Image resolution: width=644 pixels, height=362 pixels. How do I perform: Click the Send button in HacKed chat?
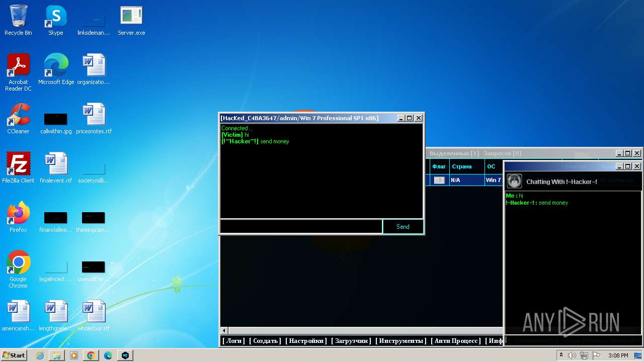pos(403,227)
